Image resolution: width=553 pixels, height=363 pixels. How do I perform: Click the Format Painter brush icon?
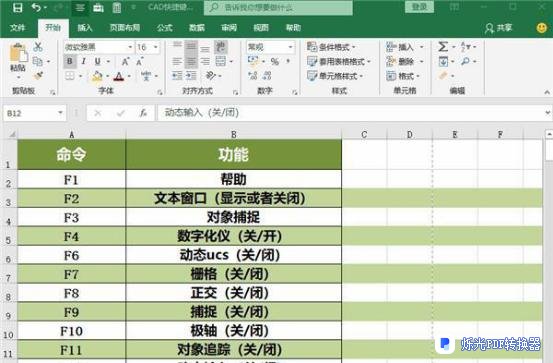(38, 75)
